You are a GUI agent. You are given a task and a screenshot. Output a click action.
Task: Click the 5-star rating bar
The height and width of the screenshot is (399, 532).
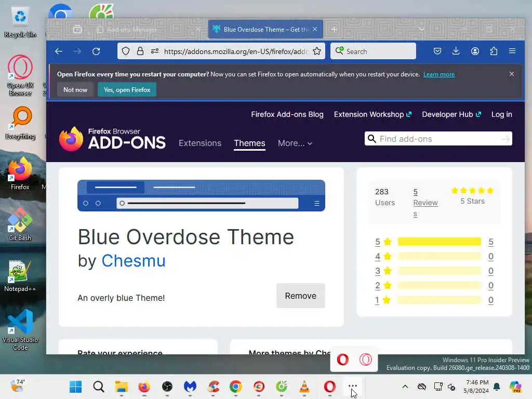[440, 242]
